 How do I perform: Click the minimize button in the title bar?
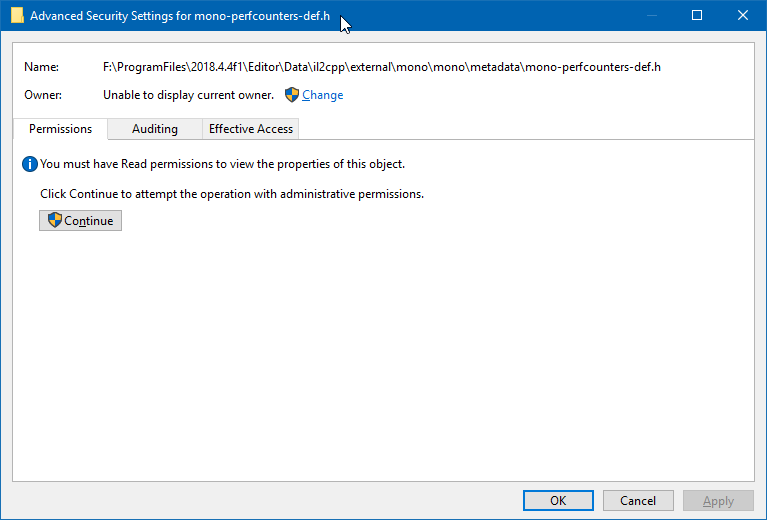(652, 15)
